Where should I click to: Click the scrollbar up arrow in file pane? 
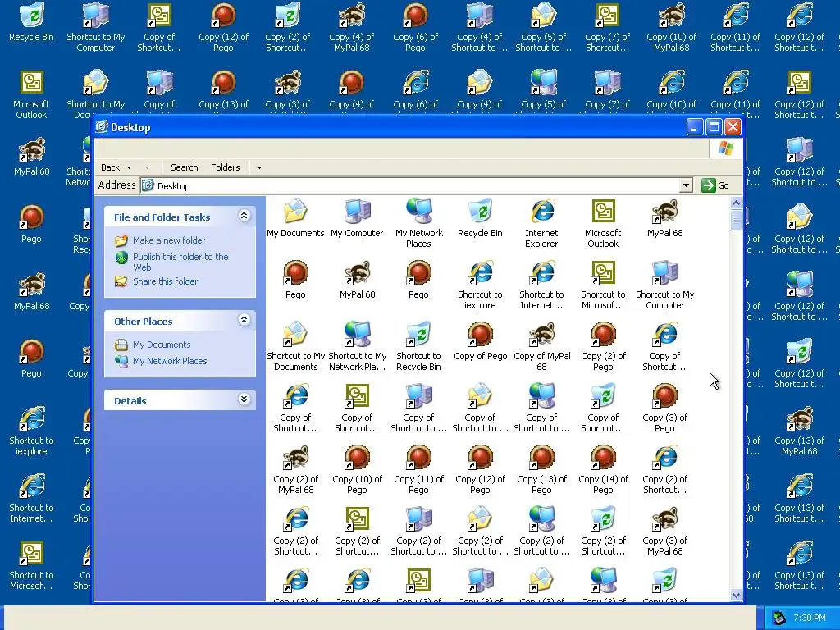pyautogui.click(x=736, y=203)
